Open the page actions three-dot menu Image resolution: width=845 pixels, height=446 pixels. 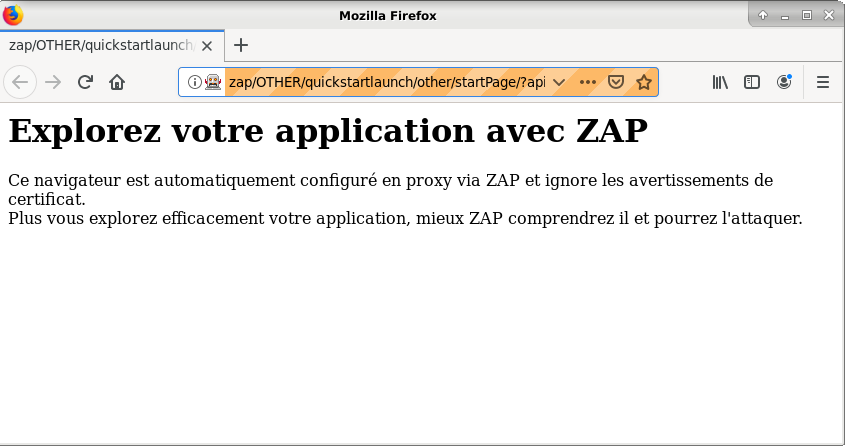point(587,82)
